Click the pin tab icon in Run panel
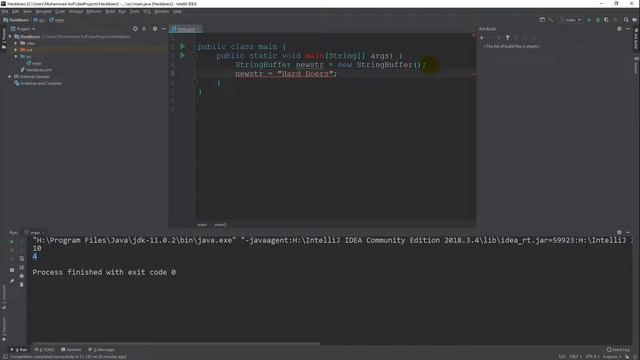This screenshot has width=640, height=360. coord(12,281)
